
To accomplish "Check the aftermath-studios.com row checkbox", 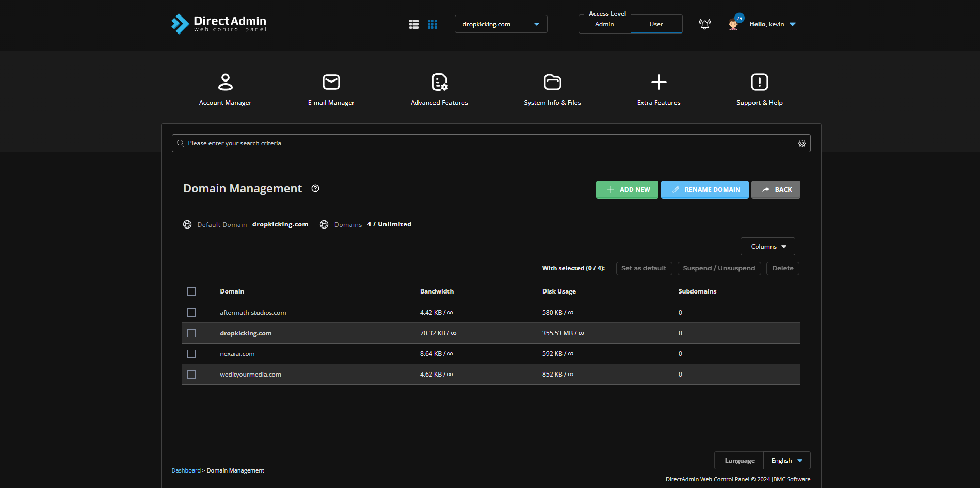I will (191, 313).
